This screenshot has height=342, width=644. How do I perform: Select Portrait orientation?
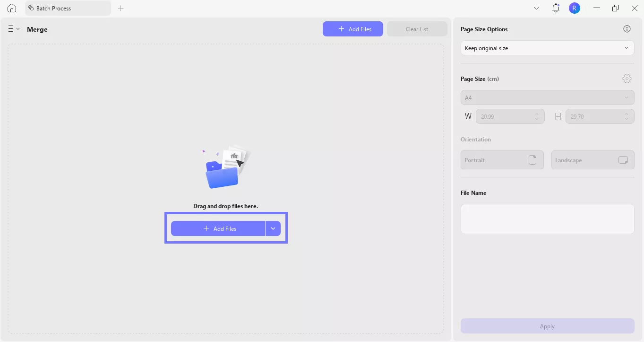coord(502,160)
